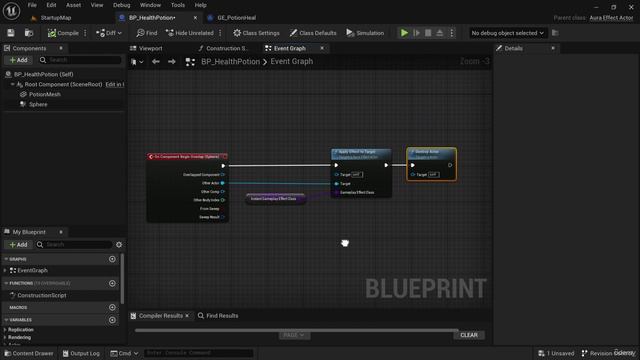Save the blueprint with the save icon

(11, 33)
